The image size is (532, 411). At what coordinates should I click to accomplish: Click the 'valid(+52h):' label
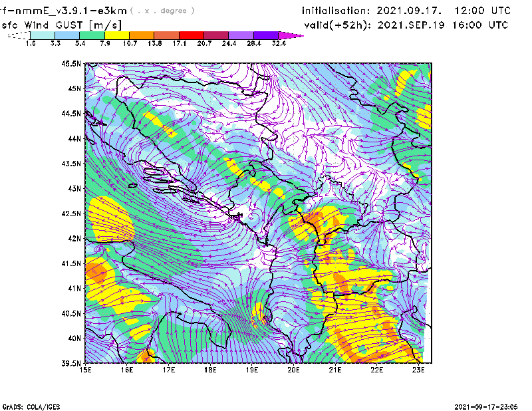(338, 25)
